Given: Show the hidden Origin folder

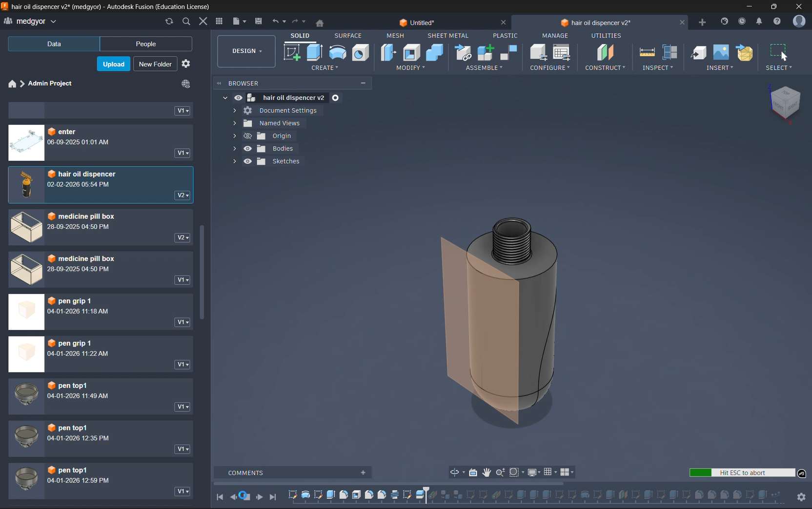Looking at the screenshot, I should (x=248, y=136).
